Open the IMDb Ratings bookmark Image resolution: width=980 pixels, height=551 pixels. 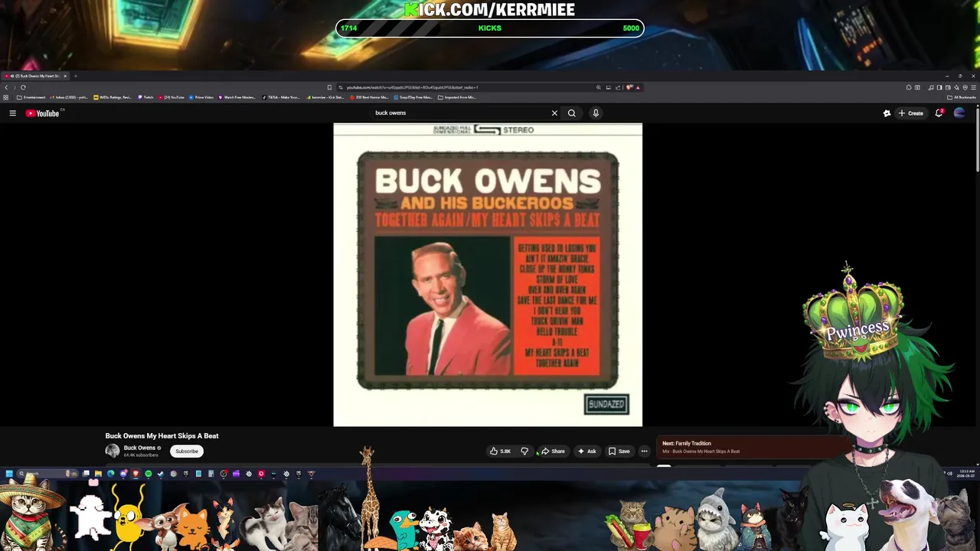tap(113, 97)
